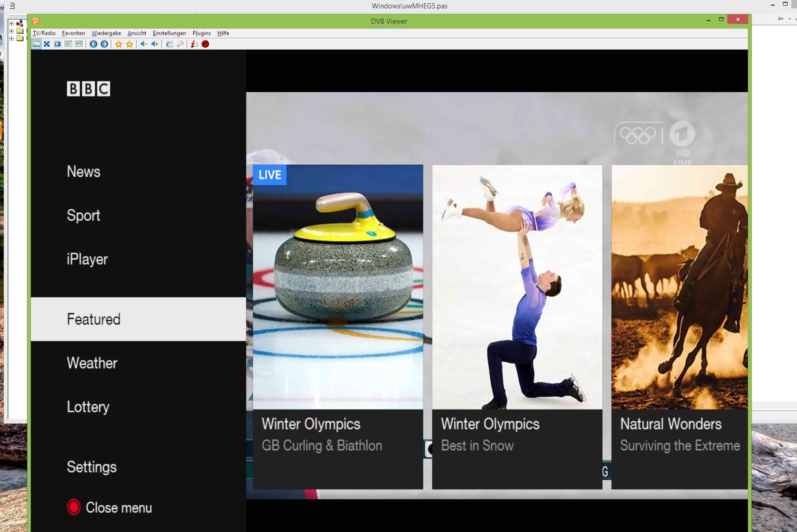Open the Plugins menu
This screenshot has width=797, height=532.
coord(202,33)
